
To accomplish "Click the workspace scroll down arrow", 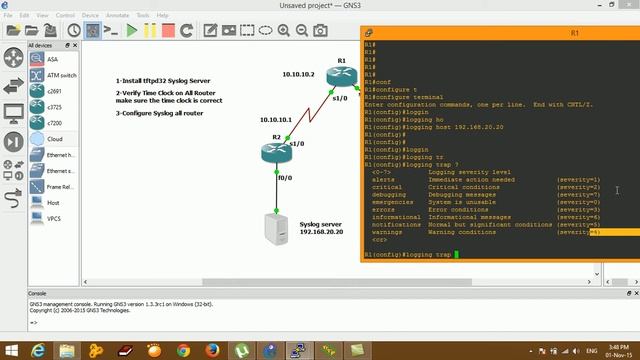I will [597, 274].
